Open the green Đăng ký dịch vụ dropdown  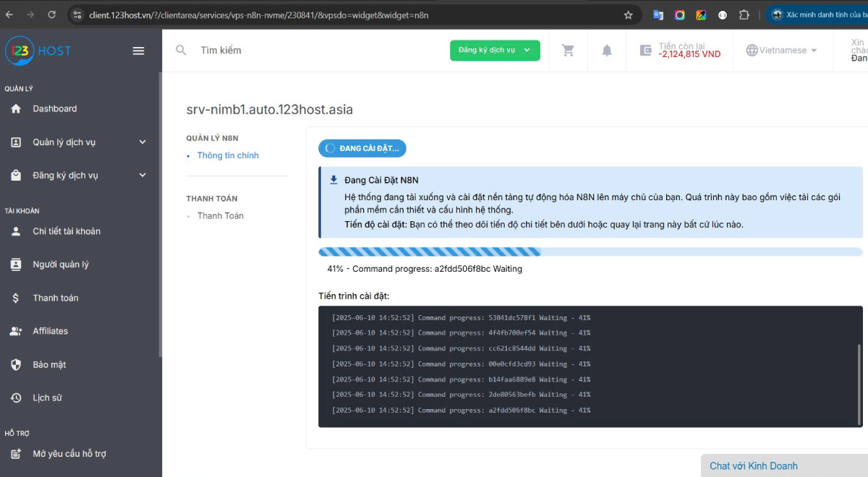point(495,50)
